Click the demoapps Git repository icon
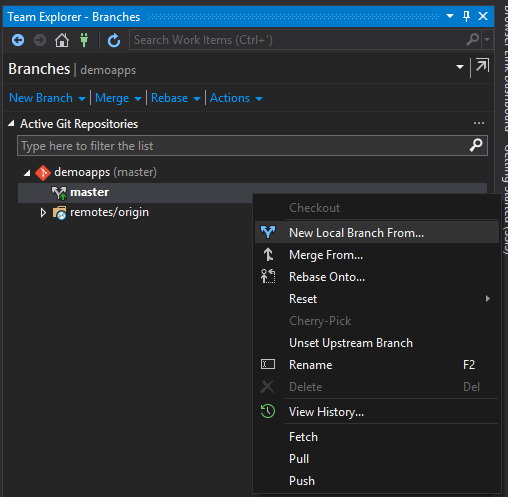Viewport: 508px width, 497px height. coord(43,173)
